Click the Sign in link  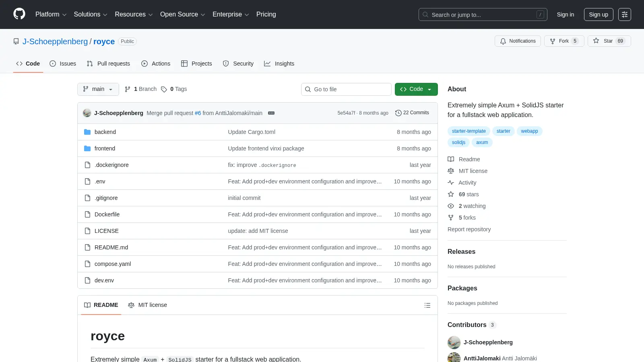(566, 14)
